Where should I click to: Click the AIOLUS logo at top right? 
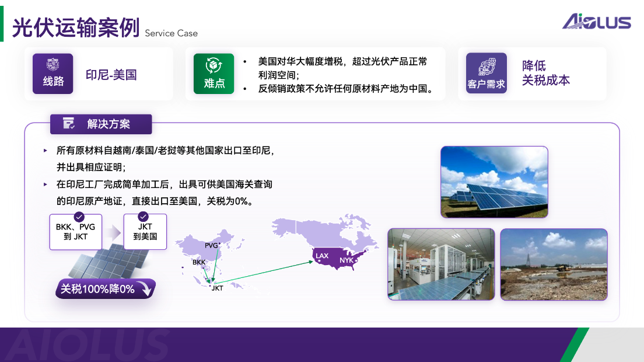596,22
